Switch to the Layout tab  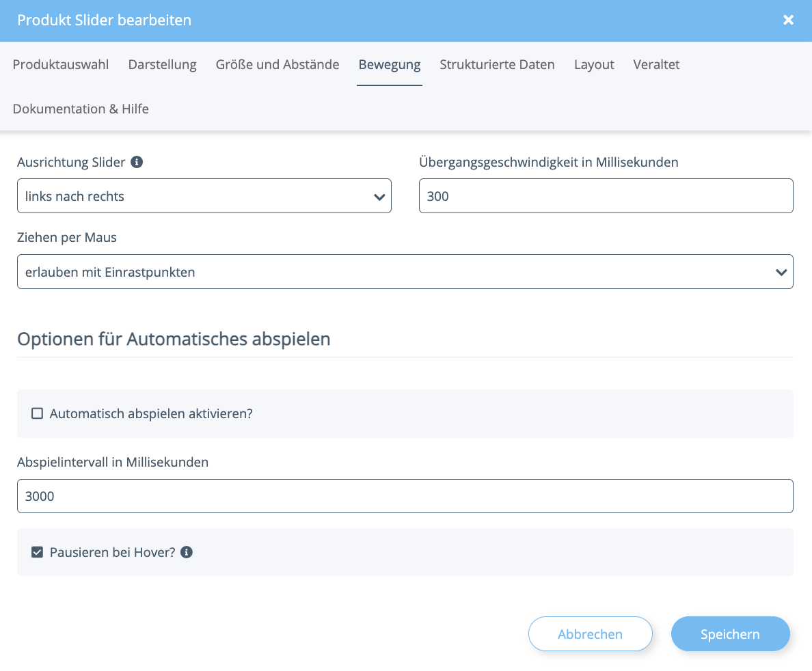594,64
